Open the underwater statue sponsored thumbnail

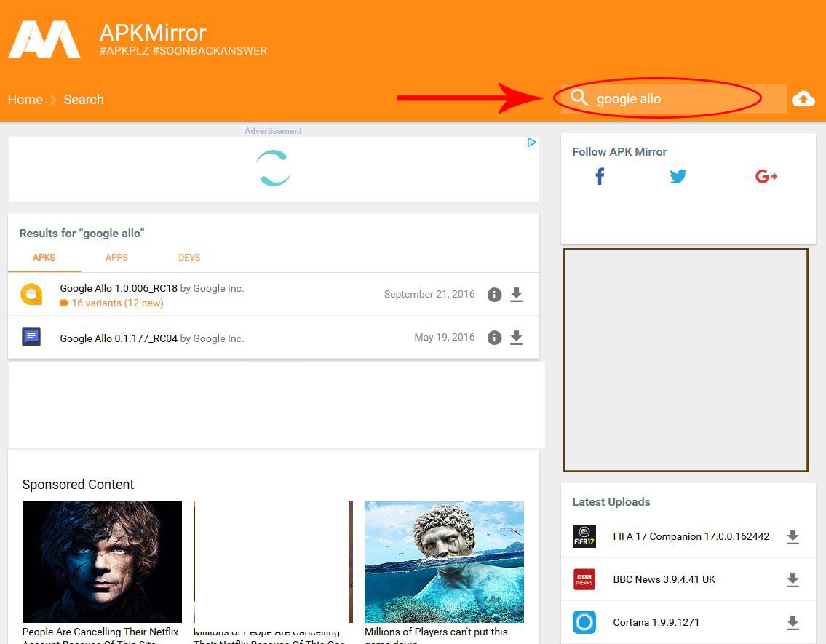pos(444,561)
